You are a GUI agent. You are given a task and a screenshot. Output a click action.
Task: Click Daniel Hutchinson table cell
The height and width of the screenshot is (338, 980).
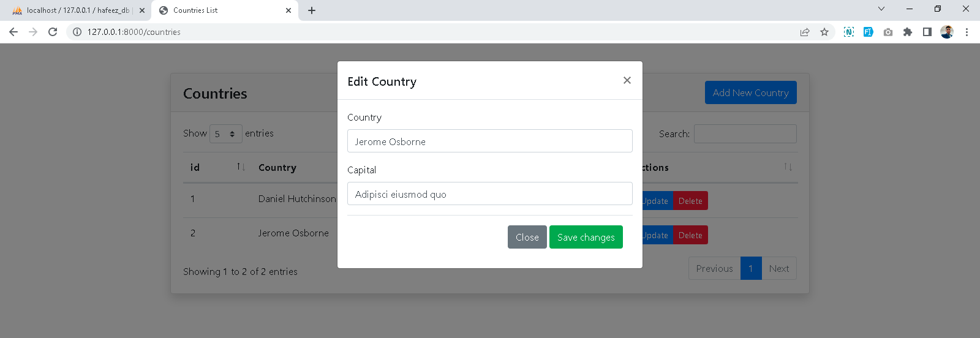297,199
